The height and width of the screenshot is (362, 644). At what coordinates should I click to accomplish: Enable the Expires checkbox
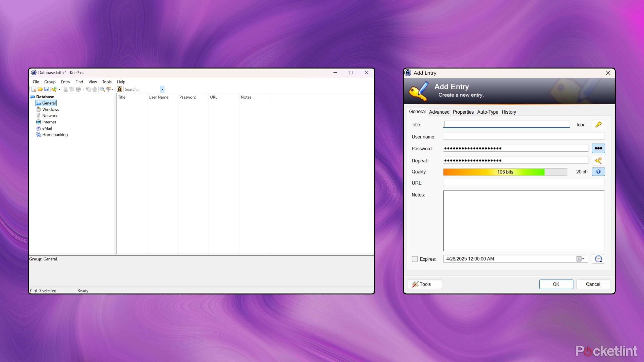(x=415, y=259)
